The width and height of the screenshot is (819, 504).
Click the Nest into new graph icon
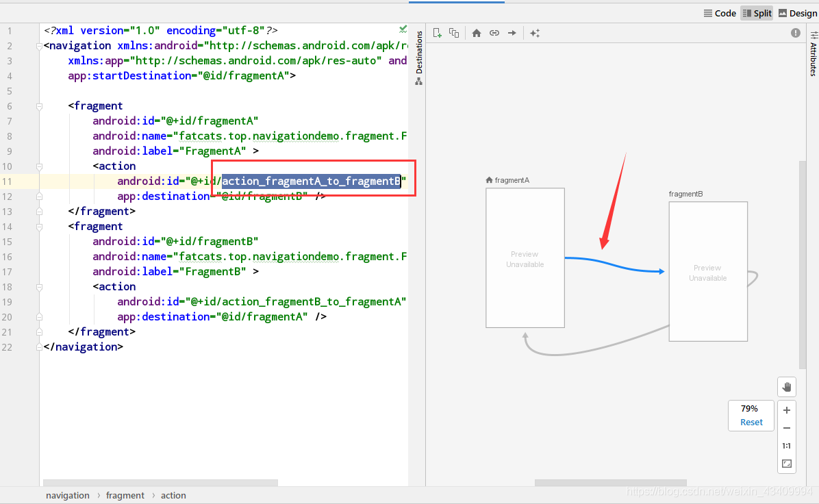(454, 33)
